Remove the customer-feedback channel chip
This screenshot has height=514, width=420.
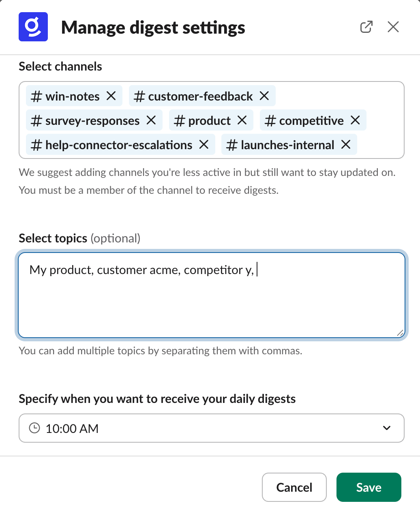coord(264,96)
